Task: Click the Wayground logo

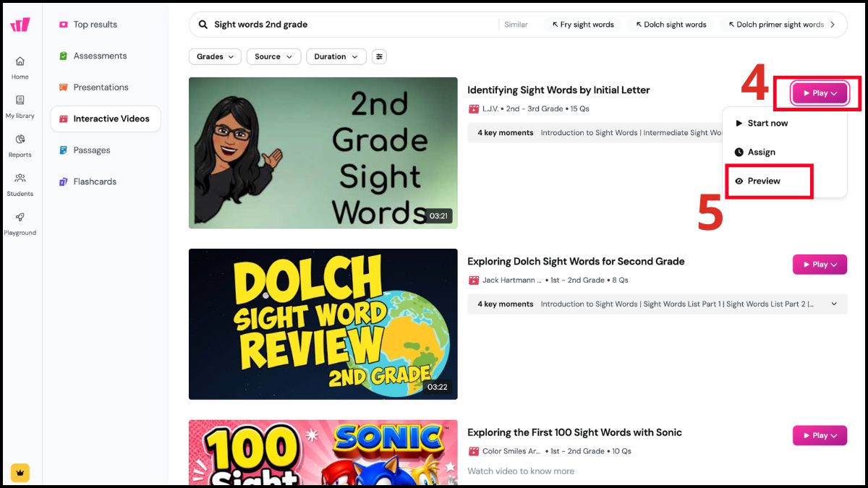Action: (20, 25)
